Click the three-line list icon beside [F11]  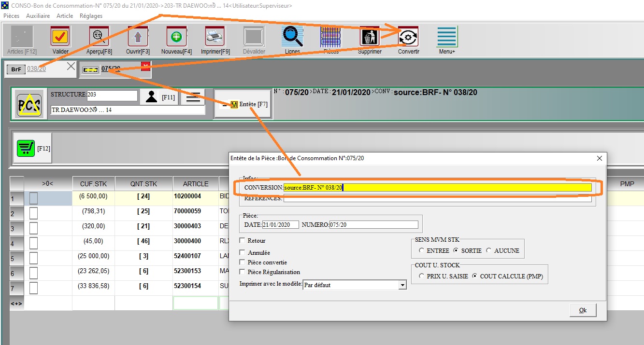(x=193, y=97)
